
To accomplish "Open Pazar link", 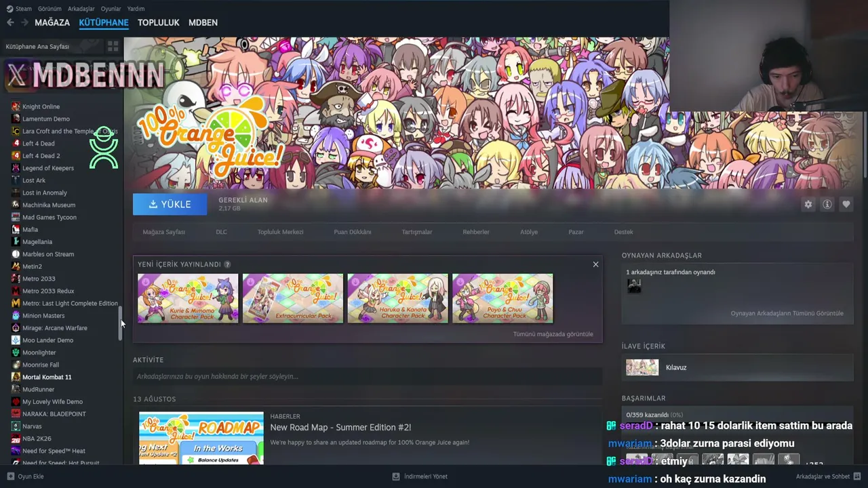I will tap(576, 232).
